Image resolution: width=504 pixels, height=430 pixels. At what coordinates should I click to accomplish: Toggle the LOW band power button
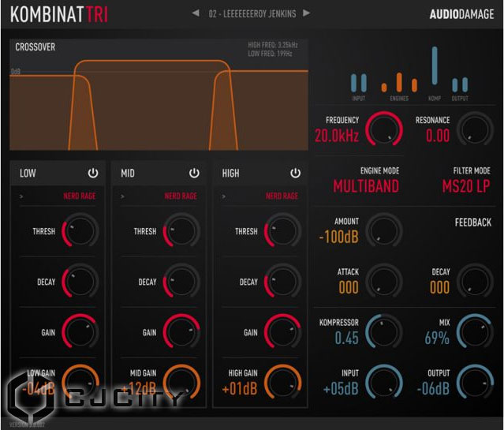pos(93,173)
